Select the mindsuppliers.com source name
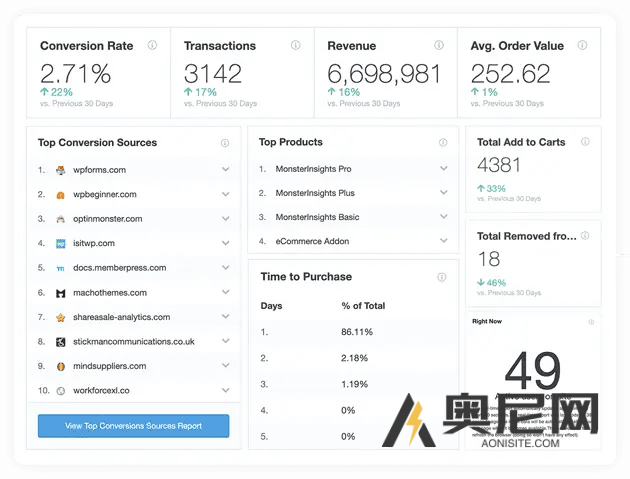630x479 pixels. pyautogui.click(x=109, y=366)
